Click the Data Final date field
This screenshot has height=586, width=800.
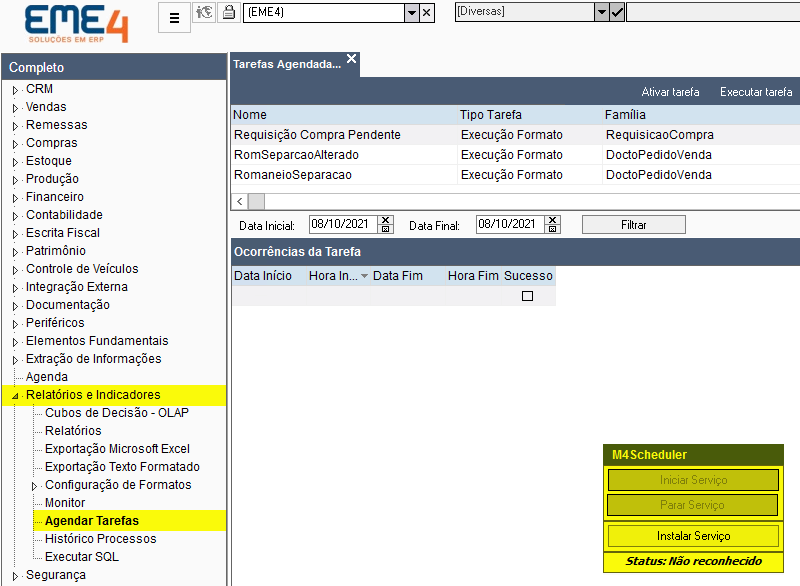coord(510,224)
